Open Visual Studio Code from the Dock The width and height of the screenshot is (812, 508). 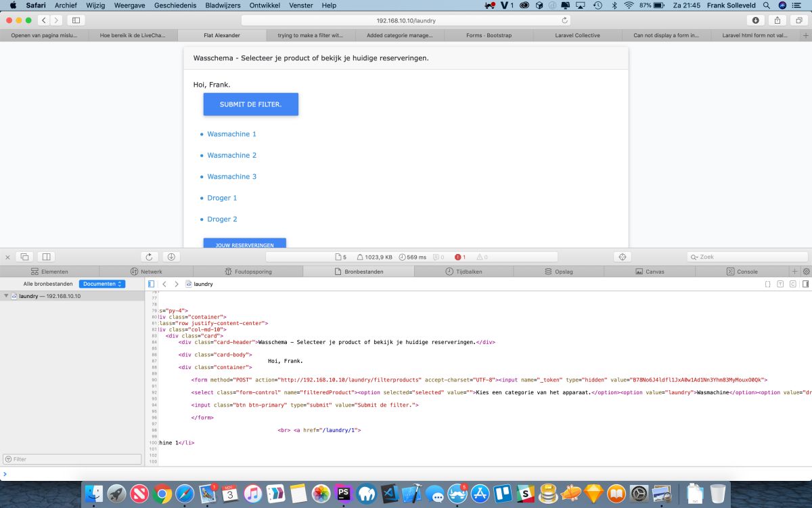point(389,493)
